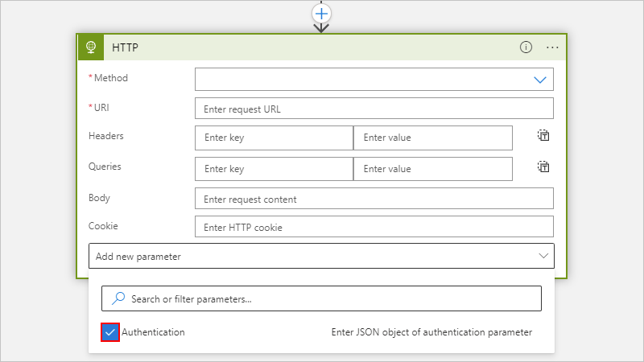Click the Queries value input field
Image resolution: width=644 pixels, height=362 pixels.
click(x=432, y=169)
